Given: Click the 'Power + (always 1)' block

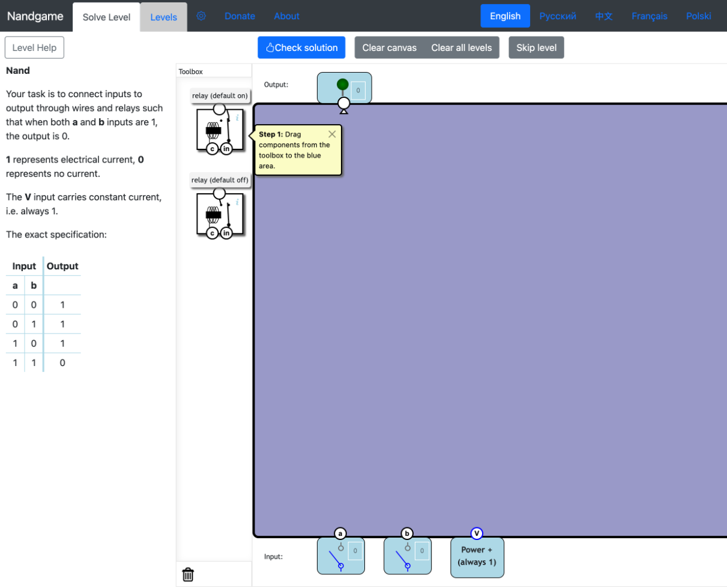Looking at the screenshot, I should [x=477, y=557].
